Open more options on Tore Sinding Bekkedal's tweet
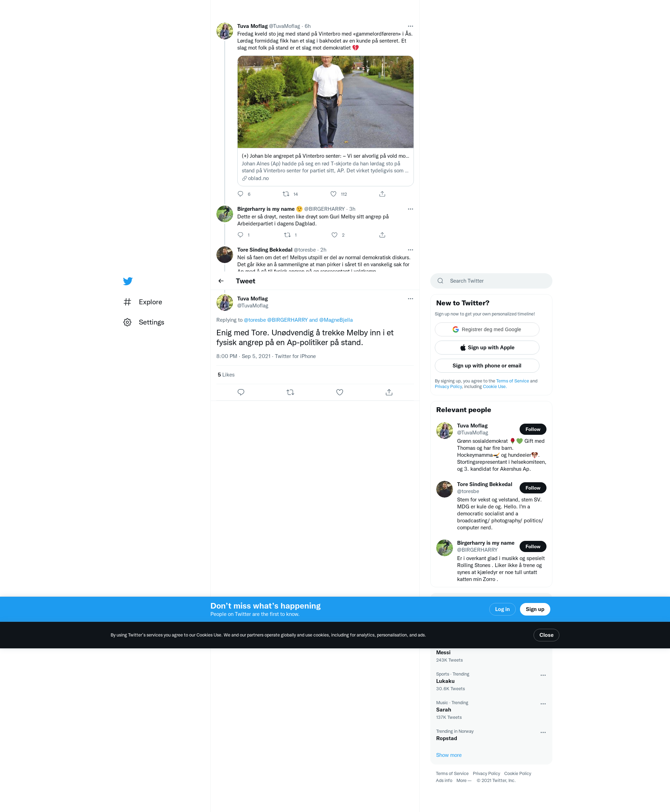Image resolution: width=670 pixels, height=812 pixels. pyautogui.click(x=410, y=250)
